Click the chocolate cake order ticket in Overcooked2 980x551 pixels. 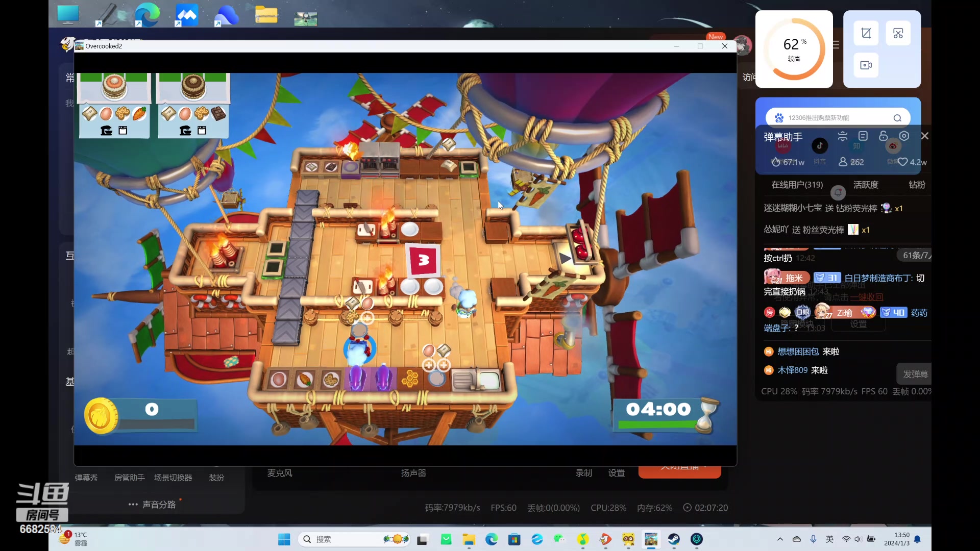point(193,106)
